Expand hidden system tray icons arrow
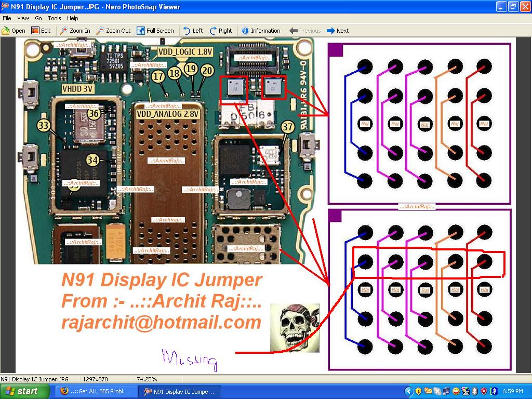This screenshot has width=532, height=399. 409,392
